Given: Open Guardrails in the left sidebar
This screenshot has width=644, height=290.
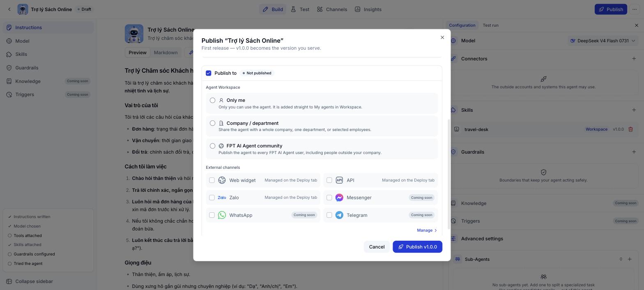Looking at the screenshot, I should click(x=48, y=68).
